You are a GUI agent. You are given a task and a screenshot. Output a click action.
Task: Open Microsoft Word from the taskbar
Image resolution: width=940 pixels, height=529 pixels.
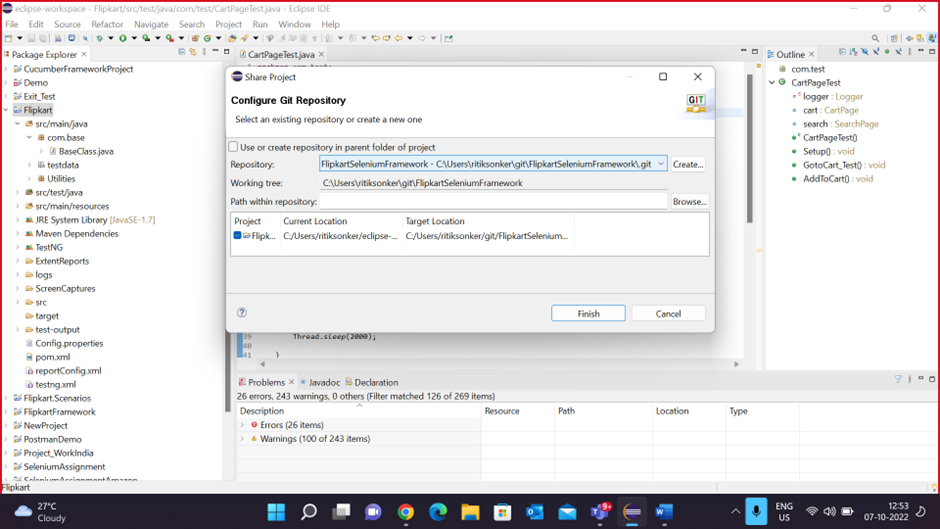[x=664, y=512]
